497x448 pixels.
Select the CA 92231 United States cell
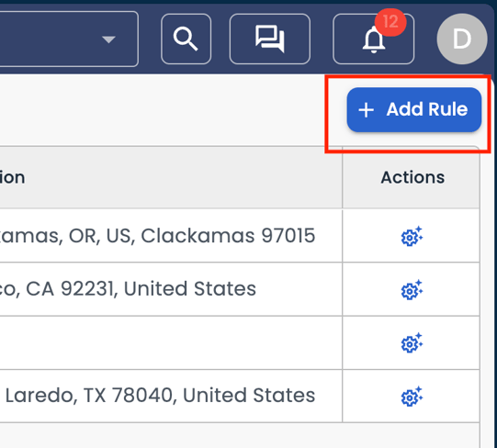171,289
